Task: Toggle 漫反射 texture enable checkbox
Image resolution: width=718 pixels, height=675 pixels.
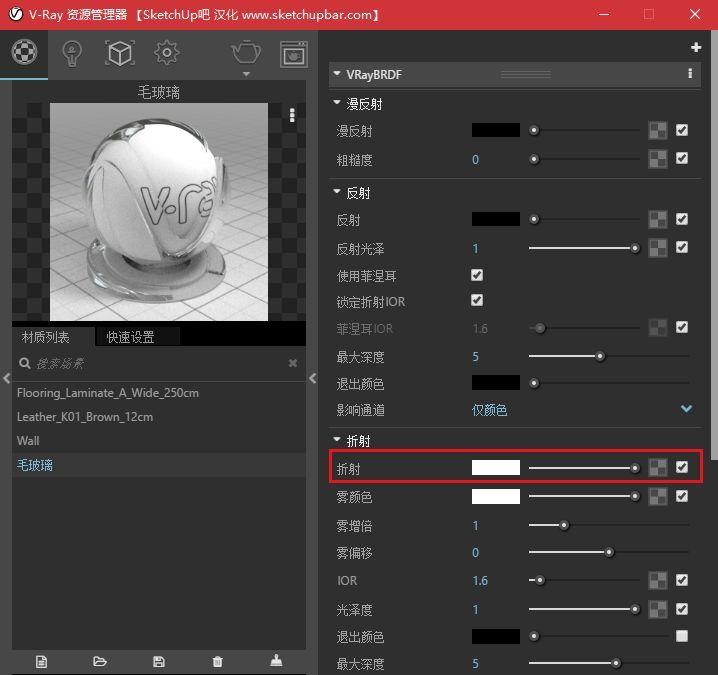Action: point(682,130)
